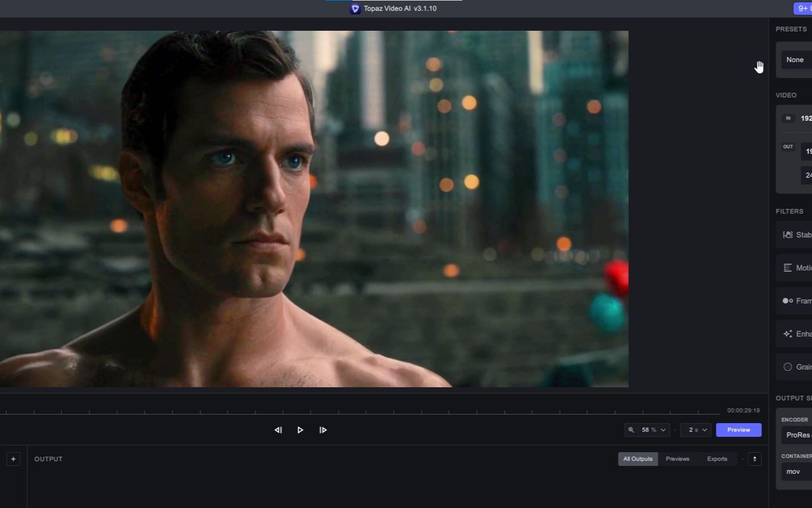Image resolution: width=812 pixels, height=508 pixels.
Task: Click the purple updates badge at top right
Action: click(x=803, y=9)
